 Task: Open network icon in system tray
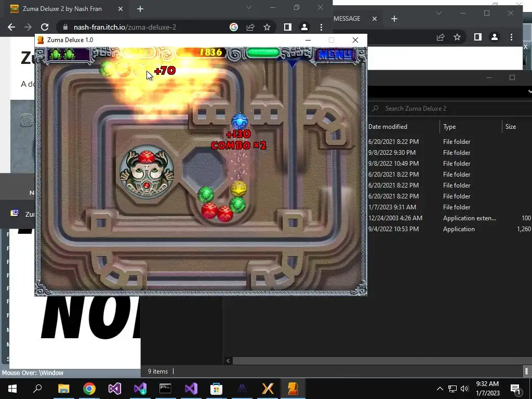tap(453, 389)
